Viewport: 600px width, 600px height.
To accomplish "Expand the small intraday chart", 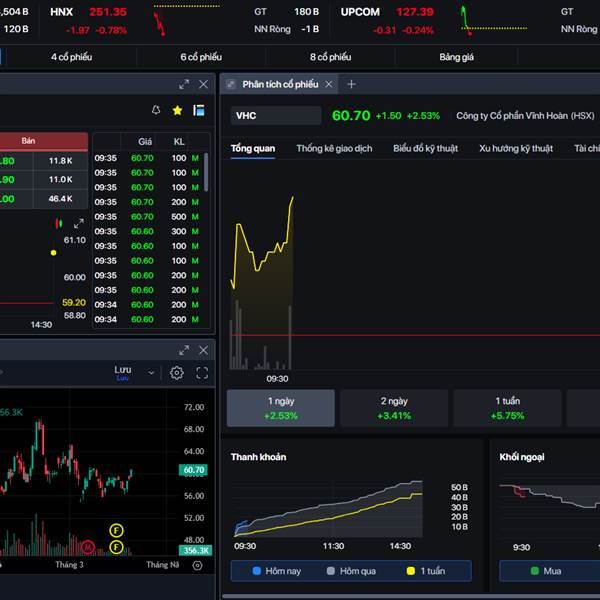I will (x=79, y=224).
